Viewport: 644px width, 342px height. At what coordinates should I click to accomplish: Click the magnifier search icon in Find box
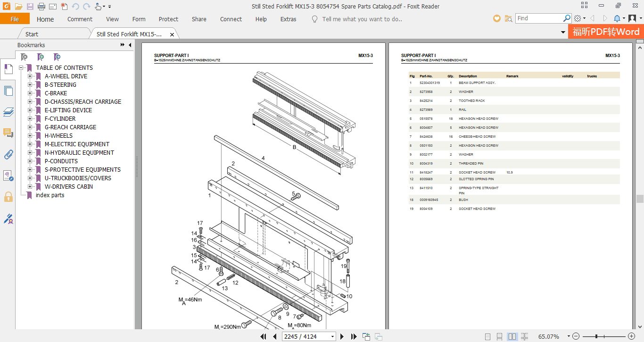point(567,18)
